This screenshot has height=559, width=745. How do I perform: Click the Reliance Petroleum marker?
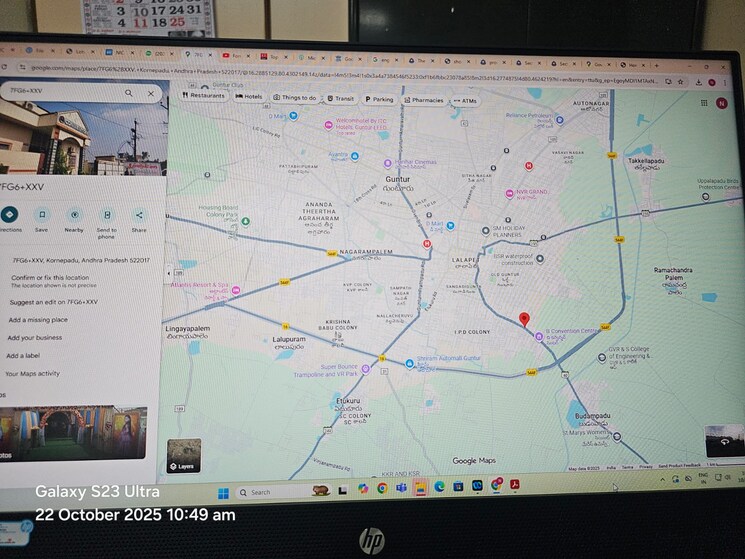point(560,120)
